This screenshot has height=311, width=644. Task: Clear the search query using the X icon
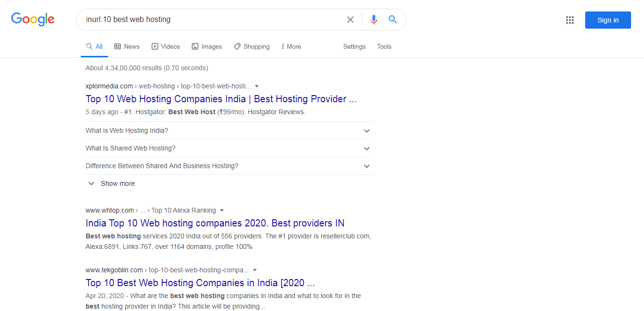(350, 19)
